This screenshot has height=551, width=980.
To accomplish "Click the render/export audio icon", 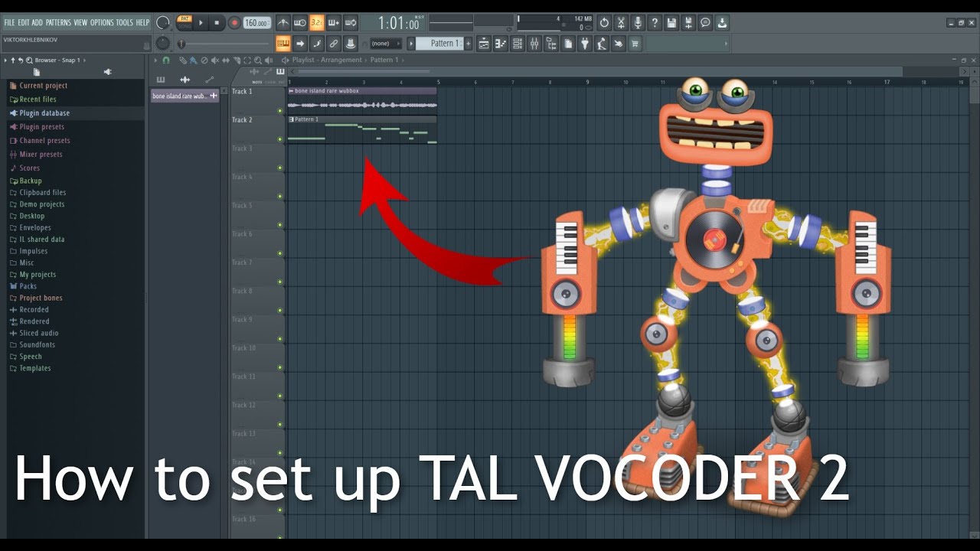I will click(x=688, y=23).
